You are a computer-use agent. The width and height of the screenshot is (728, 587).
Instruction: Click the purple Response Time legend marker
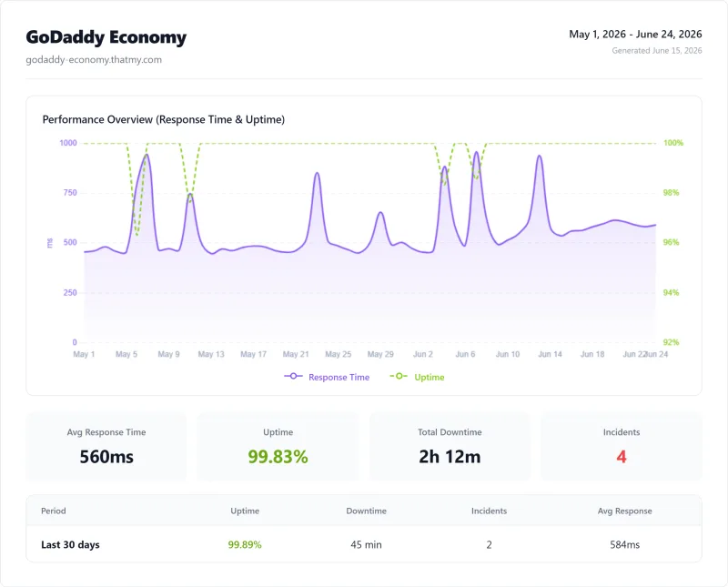[293, 376]
